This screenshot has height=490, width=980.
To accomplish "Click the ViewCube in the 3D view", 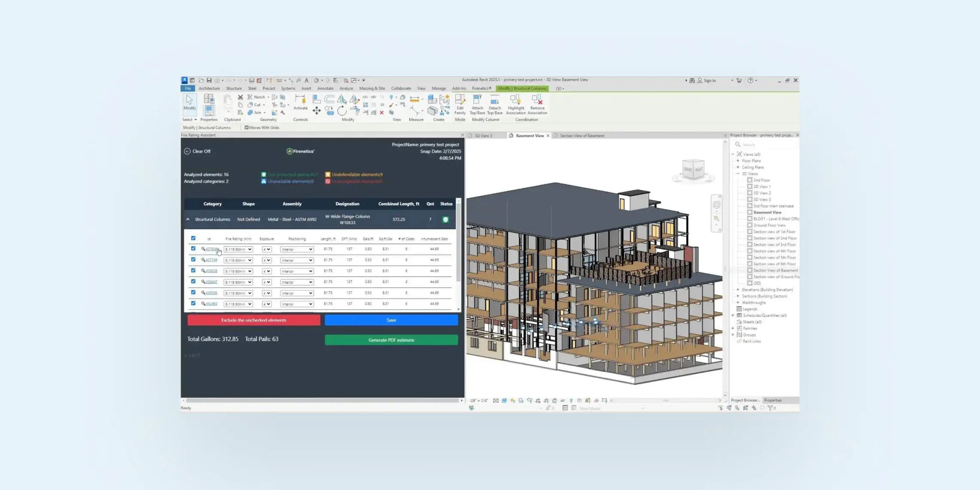I will tap(693, 170).
